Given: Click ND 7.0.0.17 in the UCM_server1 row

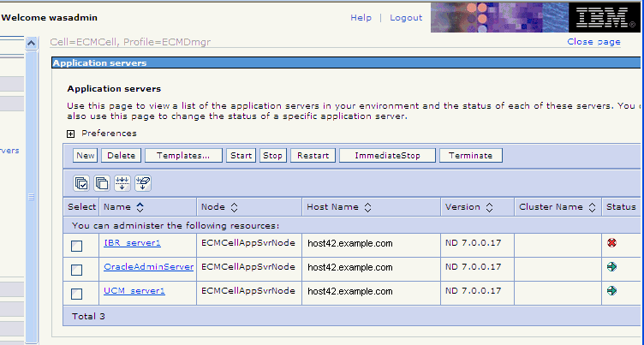Looking at the screenshot, I should tap(473, 291).
